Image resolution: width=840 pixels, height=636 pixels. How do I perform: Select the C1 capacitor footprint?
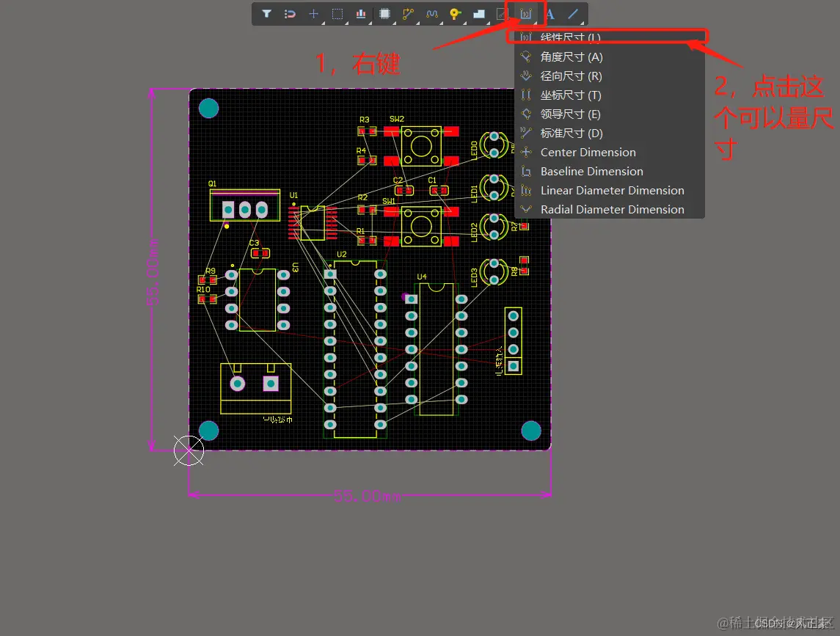pos(439,190)
